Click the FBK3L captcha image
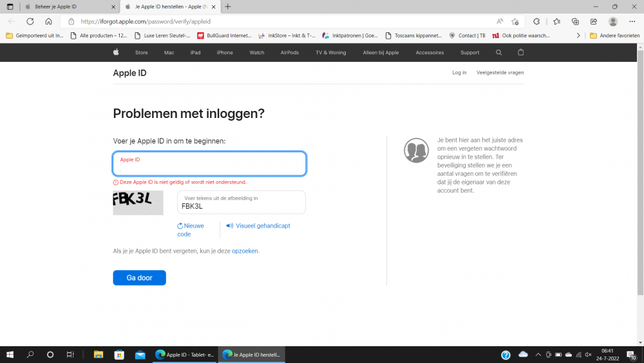 point(138,202)
